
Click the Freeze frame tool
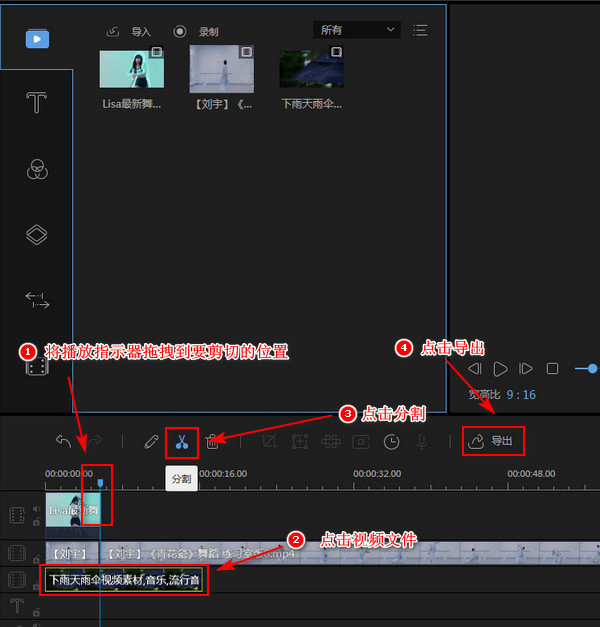[361, 442]
